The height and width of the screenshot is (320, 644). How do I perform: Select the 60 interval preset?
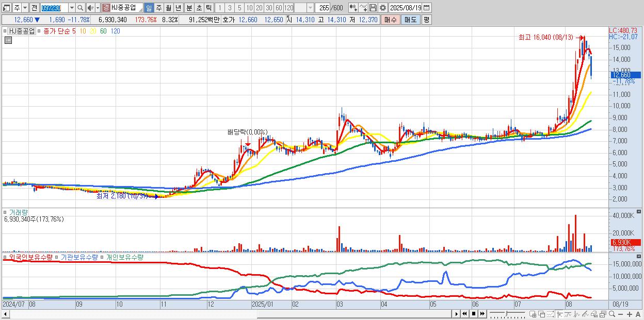(279, 8)
